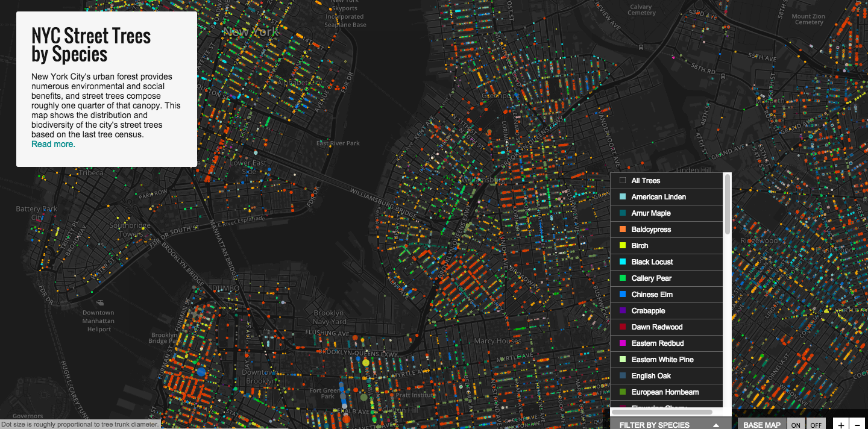Click the species list vertical scrollbar
The width and height of the screenshot is (868, 429).
[x=728, y=205]
